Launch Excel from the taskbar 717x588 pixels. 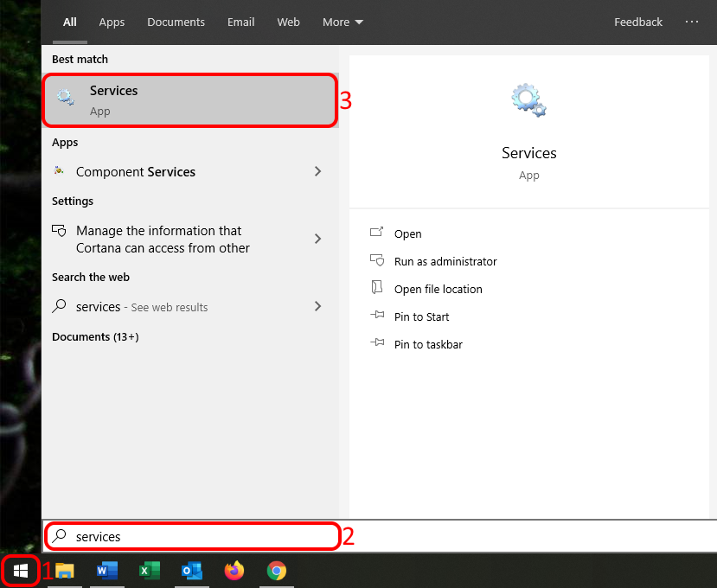pos(150,571)
